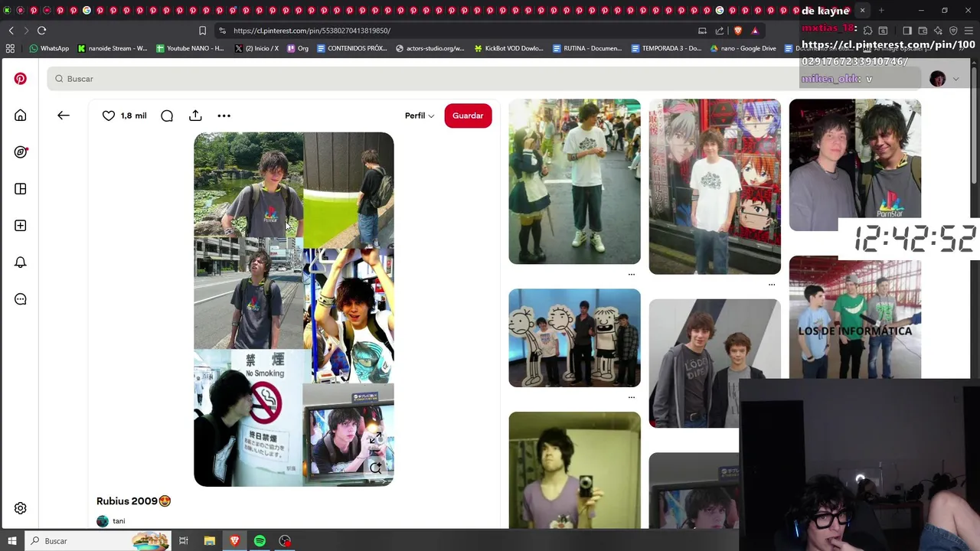Open options dots under Wimpy Kid photo
Image resolution: width=980 pixels, height=551 pixels.
[x=632, y=397]
